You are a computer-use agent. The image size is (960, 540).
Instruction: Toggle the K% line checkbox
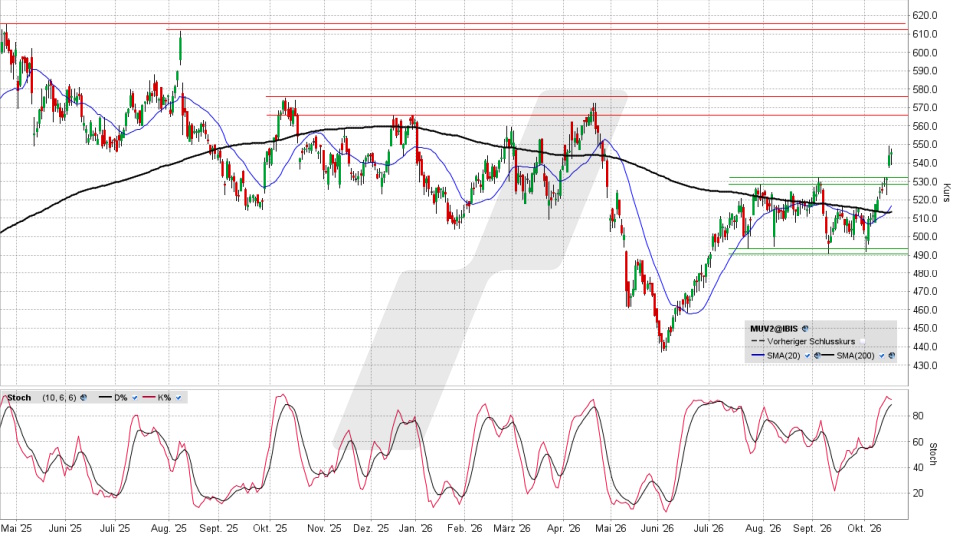[x=178, y=398]
